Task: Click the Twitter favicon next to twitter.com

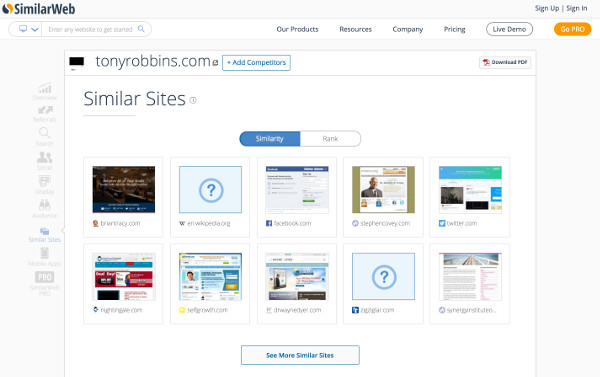Action: pyautogui.click(x=442, y=223)
